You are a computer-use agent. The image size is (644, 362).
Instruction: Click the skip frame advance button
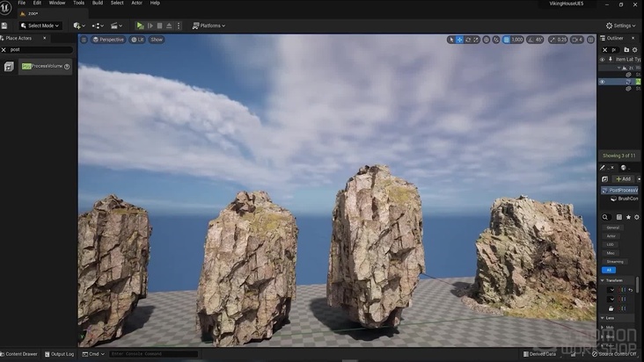coord(150,25)
